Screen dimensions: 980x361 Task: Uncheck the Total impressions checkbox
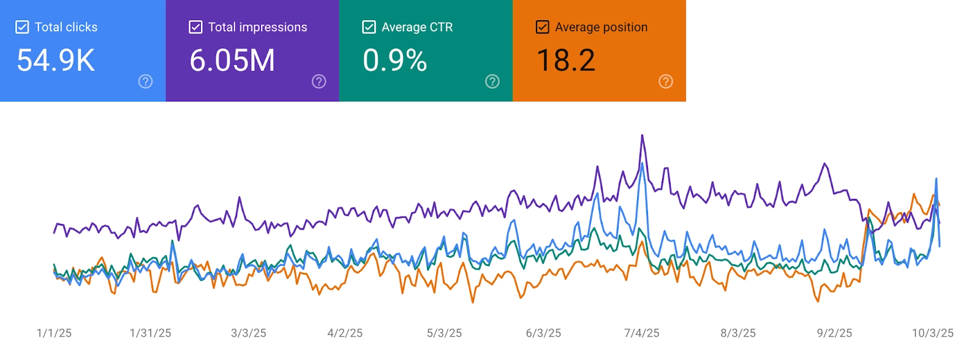point(195,27)
